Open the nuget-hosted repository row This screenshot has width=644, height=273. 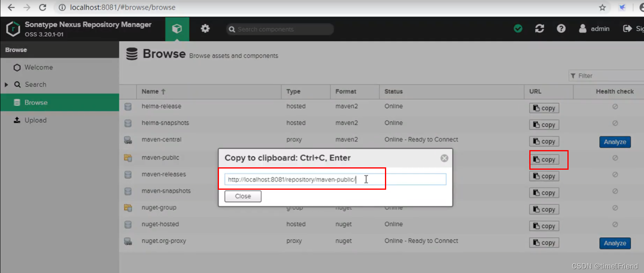click(x=381, y=225)
